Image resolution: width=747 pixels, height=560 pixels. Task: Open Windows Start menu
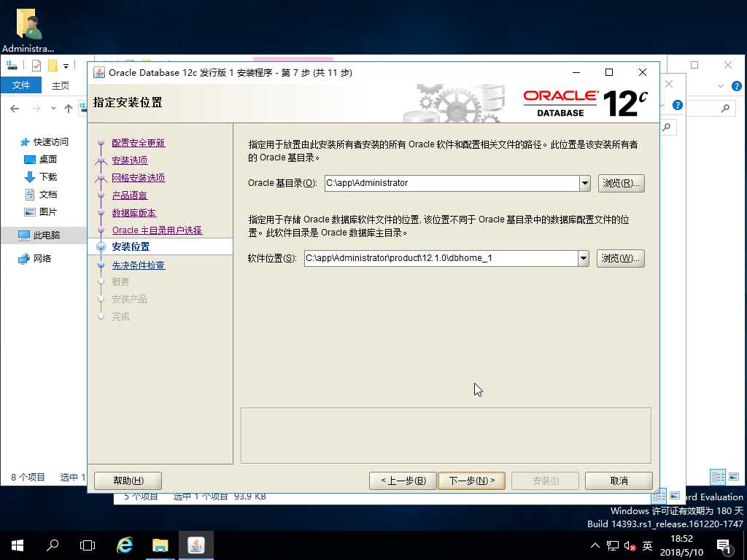coord(18,545)
